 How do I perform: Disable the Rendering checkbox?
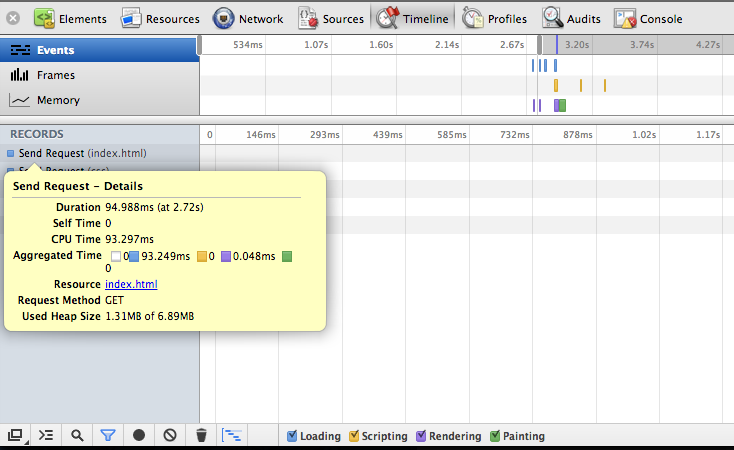[421, 436]
